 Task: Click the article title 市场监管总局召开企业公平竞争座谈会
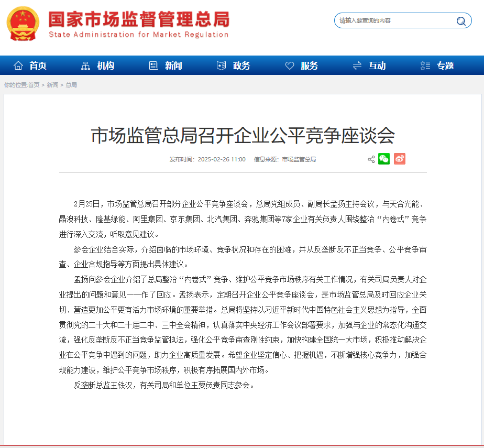(x=243, y=136)
